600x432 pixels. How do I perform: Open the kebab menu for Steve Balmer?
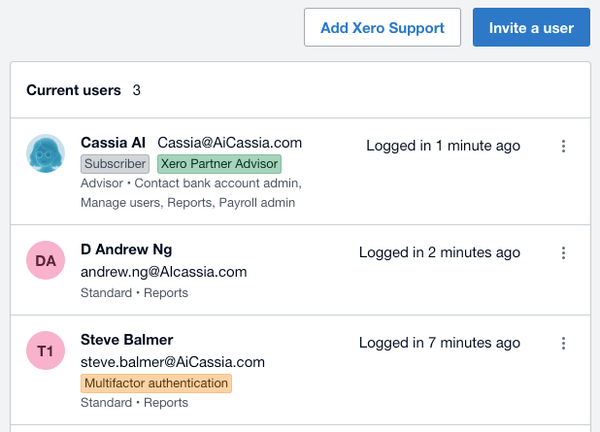point(563,343)
